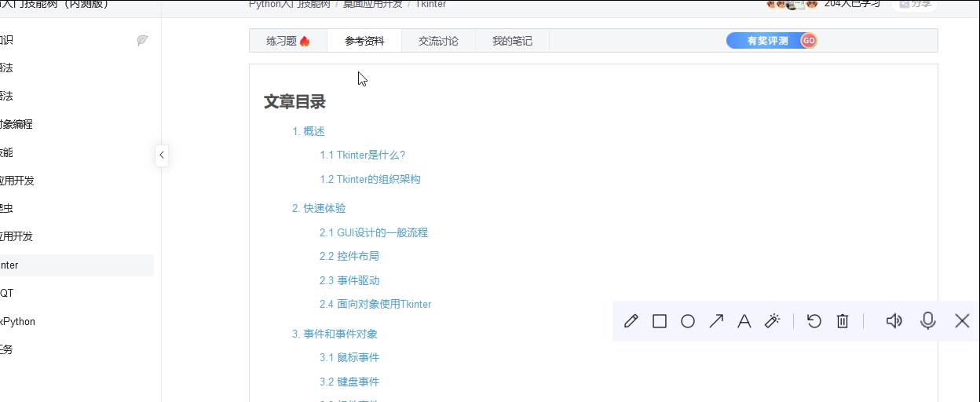Close the annotation toolbar

962,321
